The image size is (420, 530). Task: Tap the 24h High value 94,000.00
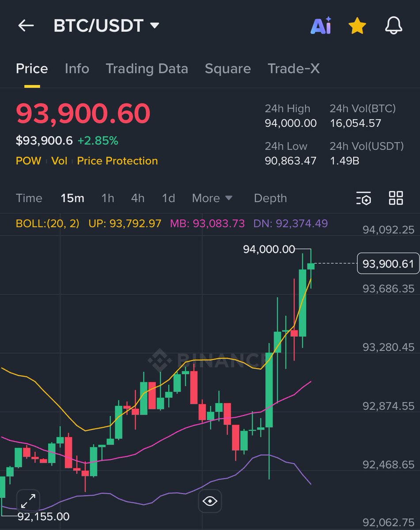[x=291, y=123]
